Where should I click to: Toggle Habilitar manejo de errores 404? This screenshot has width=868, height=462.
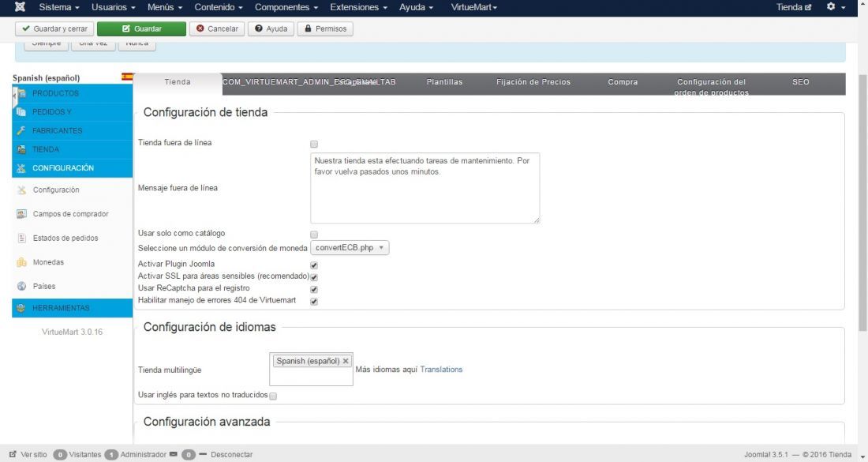point(314,302)
